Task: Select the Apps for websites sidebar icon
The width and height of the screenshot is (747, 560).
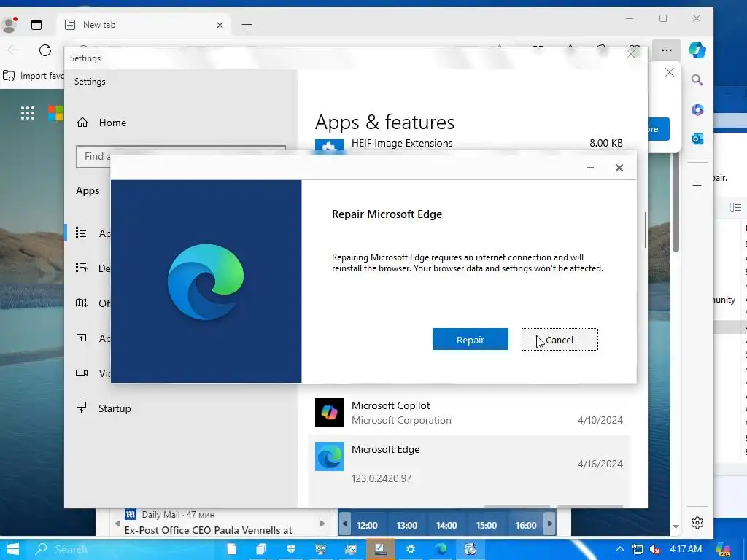Action: (82, 338)
